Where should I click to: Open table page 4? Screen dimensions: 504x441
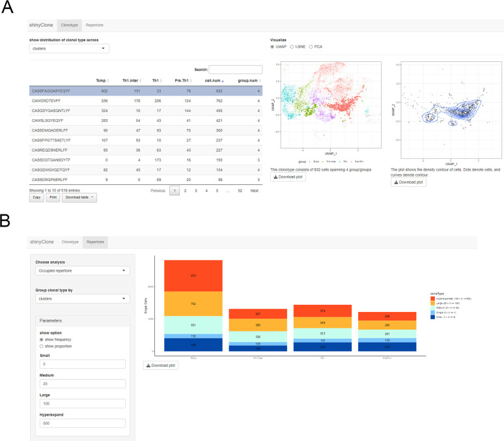click(x=206, y=191)
